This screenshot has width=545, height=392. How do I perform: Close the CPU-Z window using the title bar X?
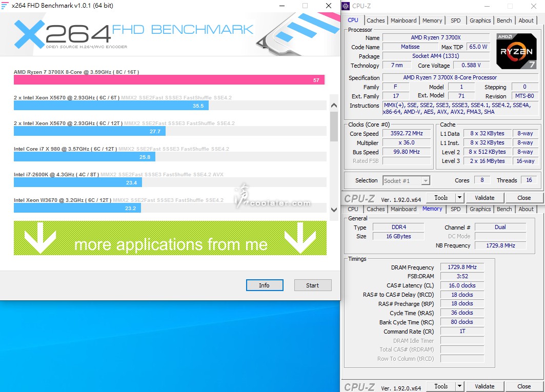pos(534,6)
